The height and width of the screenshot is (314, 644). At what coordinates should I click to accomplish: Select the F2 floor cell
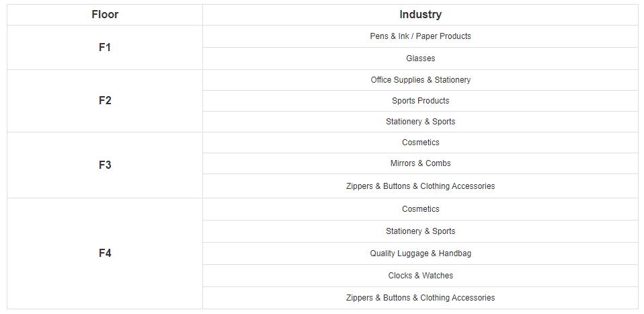(105, 101)
